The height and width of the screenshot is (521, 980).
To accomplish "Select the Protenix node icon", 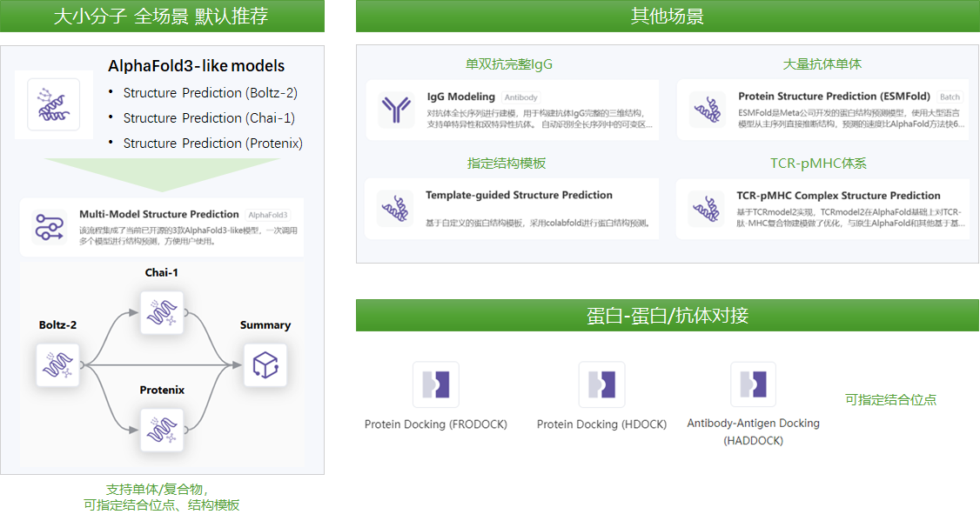I will click(x=162, y=430).
